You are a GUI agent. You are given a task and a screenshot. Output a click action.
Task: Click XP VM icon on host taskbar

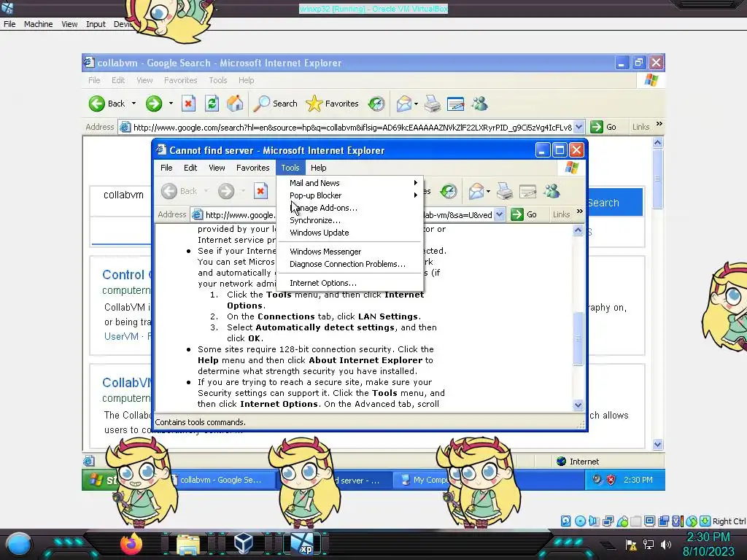tap(302, 544)
